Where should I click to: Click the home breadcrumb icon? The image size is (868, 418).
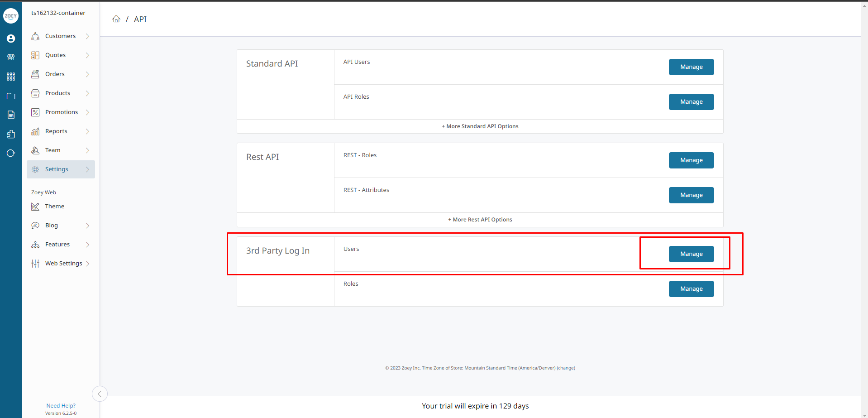116,19
